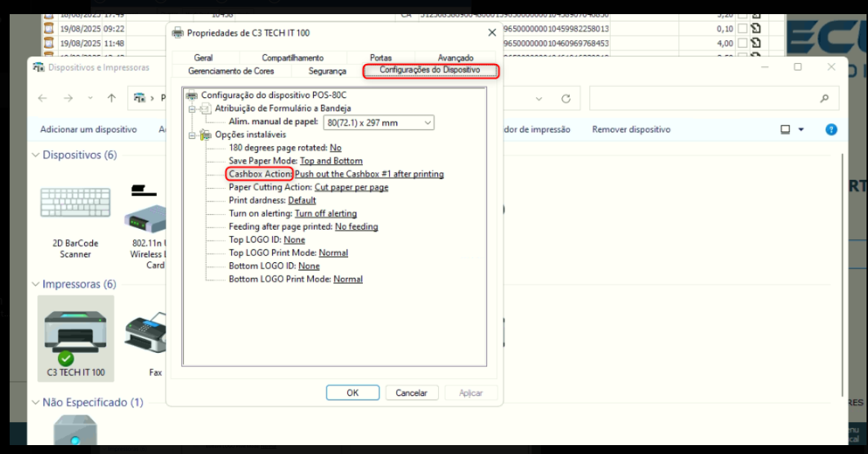Switch to the Geral tab
The image size is (868, 454).
[203, 58]
